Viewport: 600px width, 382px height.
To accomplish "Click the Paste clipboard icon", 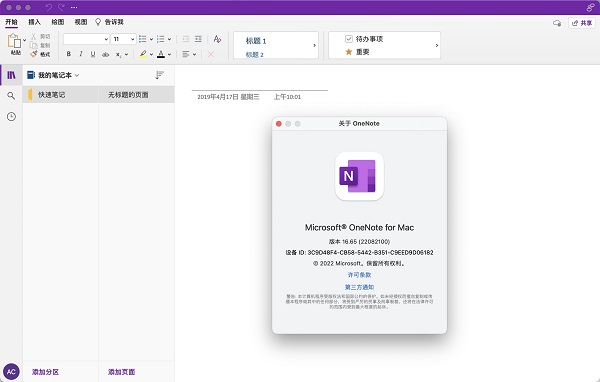I will coord(15,41).
